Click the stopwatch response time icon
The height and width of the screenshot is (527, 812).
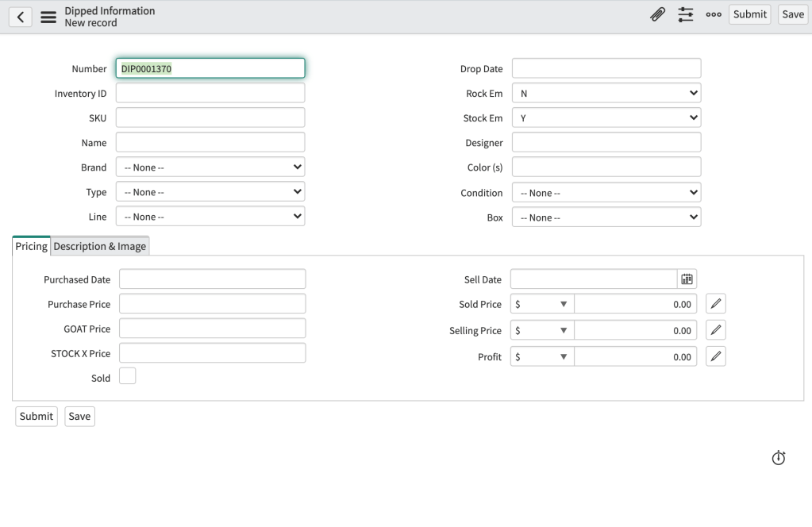[x=779, y=458]
